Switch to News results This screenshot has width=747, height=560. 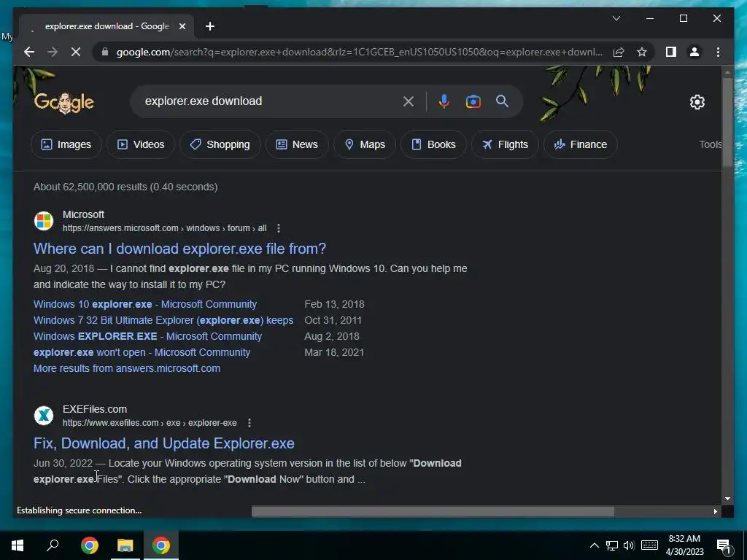point(297,144)
